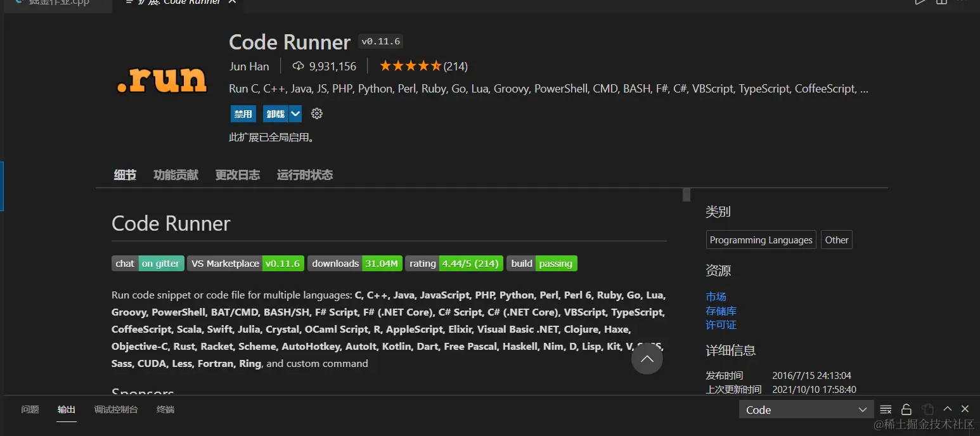Viewport: 980px width, 436px height.
Task: Open the extension settings gear icon
Action: pos(317,113)
